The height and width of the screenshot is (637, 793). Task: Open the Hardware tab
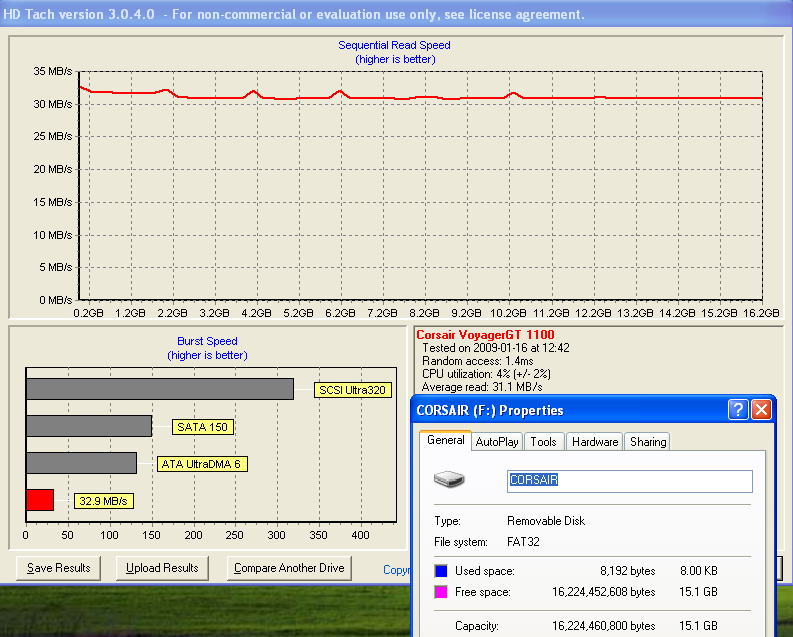[595, 442]
